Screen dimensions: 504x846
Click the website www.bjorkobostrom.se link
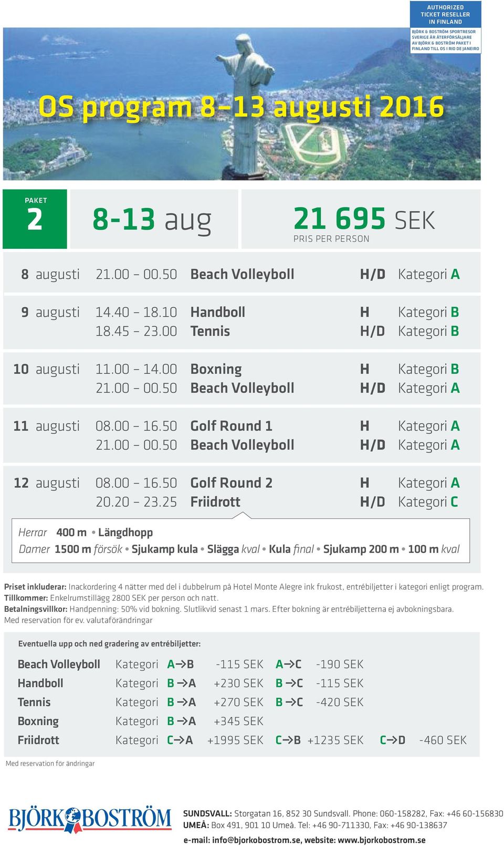pos(382,840)
